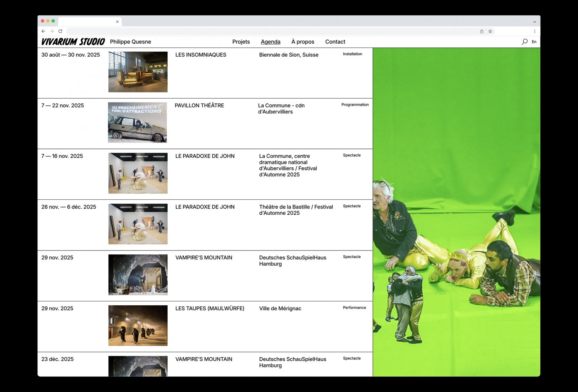Open the PAVILLON THÉÂTRE event

199,105
